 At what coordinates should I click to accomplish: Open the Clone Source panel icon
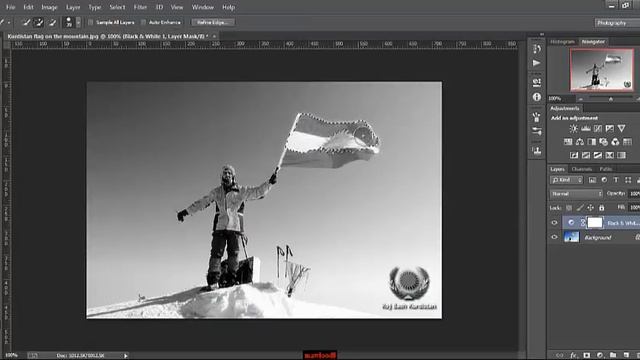point(537,151)
